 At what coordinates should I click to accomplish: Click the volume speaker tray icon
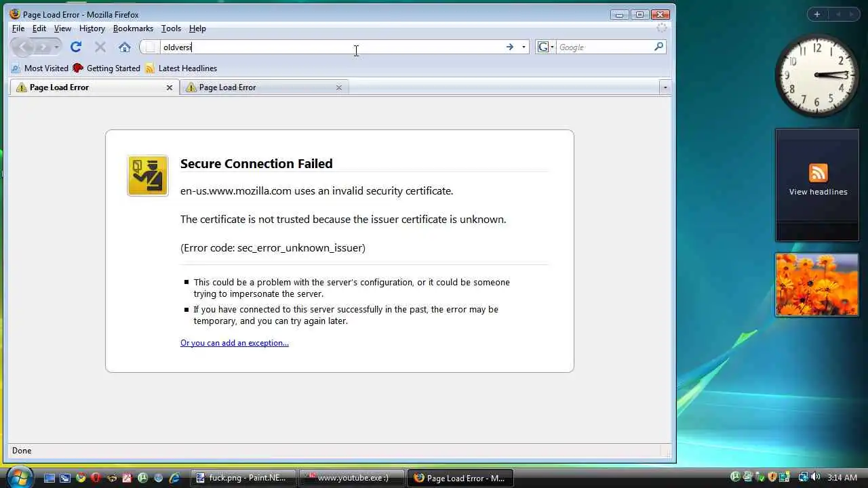[815, 477]
